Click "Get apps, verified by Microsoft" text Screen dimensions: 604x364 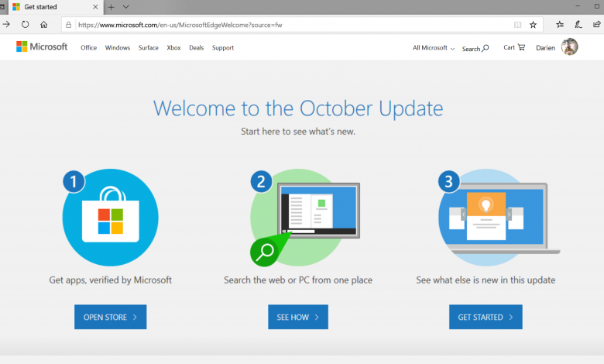tap(110, 280)
